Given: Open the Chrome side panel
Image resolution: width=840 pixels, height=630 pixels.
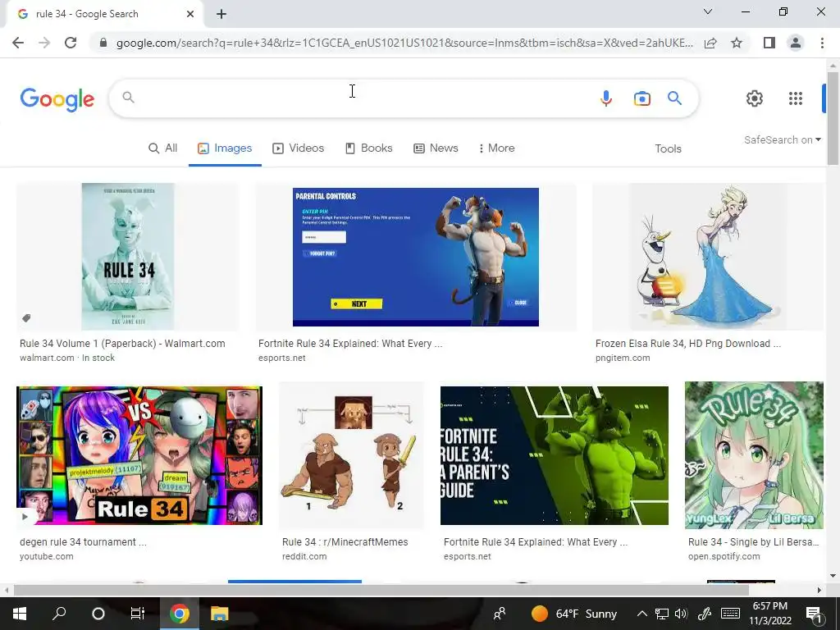Looking at the screenshot, I should click(769, 43).
